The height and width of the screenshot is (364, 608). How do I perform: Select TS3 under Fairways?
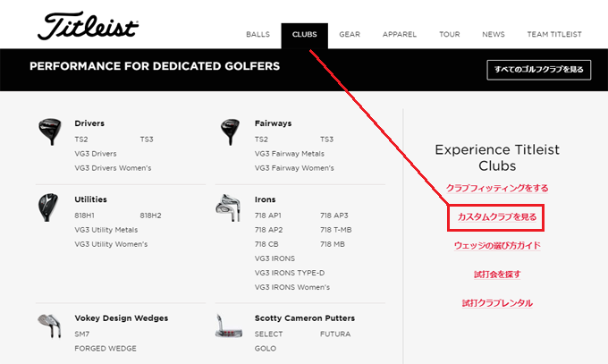(x=327, y=140)
